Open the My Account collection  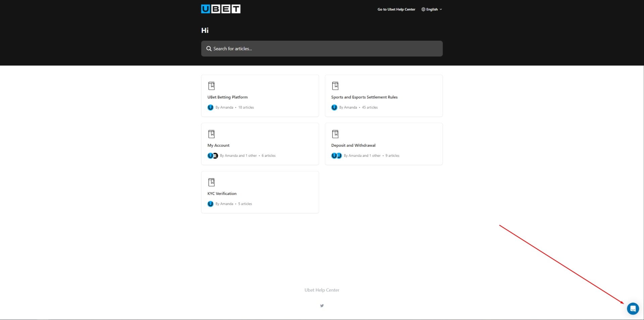click(260, 144)
